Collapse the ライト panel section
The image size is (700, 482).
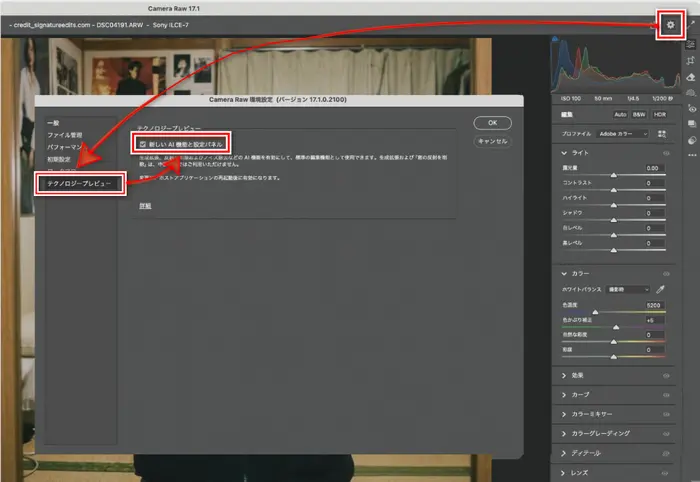(x=563, y=152)
